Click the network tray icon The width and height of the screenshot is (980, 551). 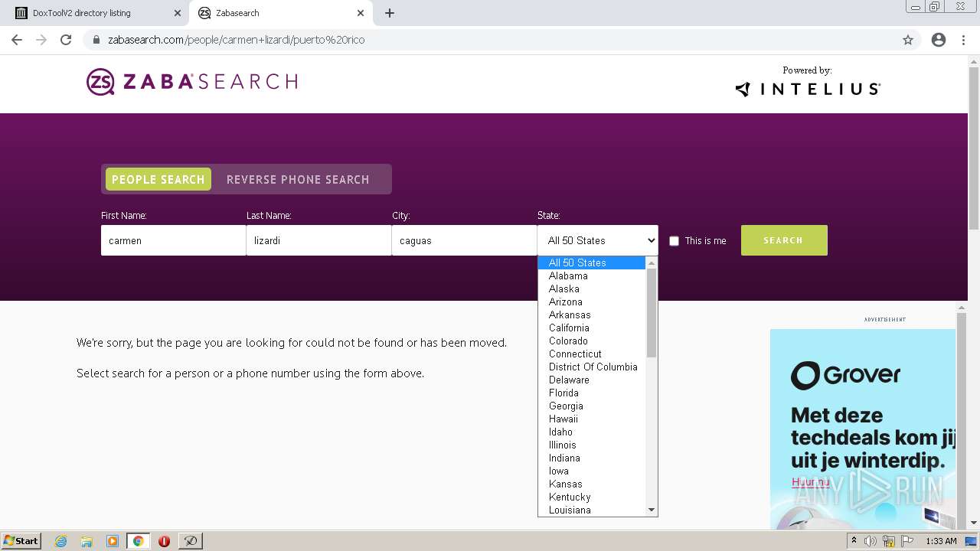click(x=889, y=541)
